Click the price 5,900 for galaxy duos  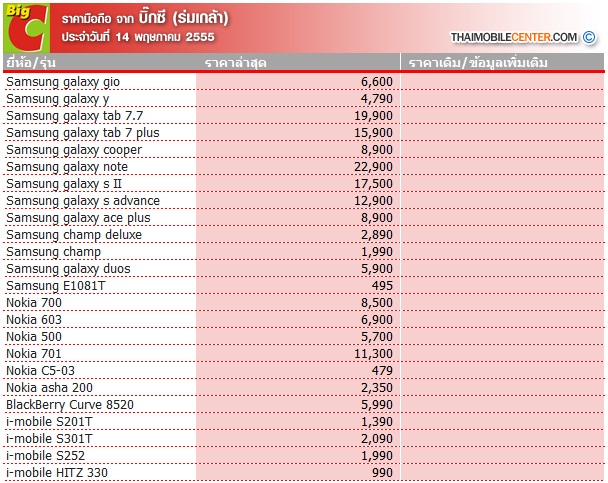click(377, 269)
